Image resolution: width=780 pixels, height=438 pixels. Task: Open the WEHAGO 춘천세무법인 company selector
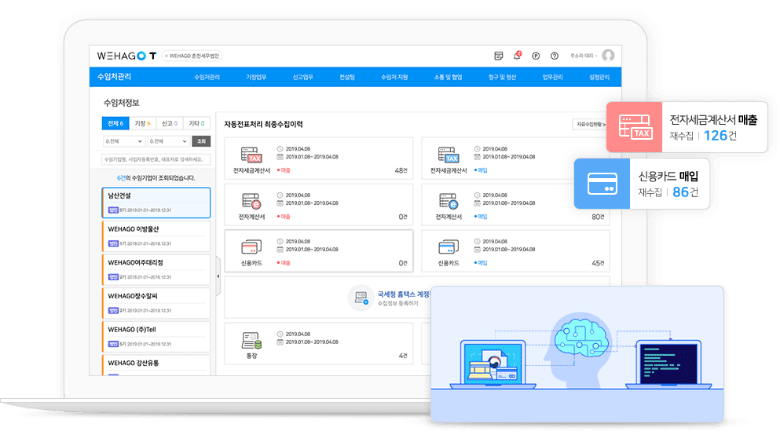point(192,56)
